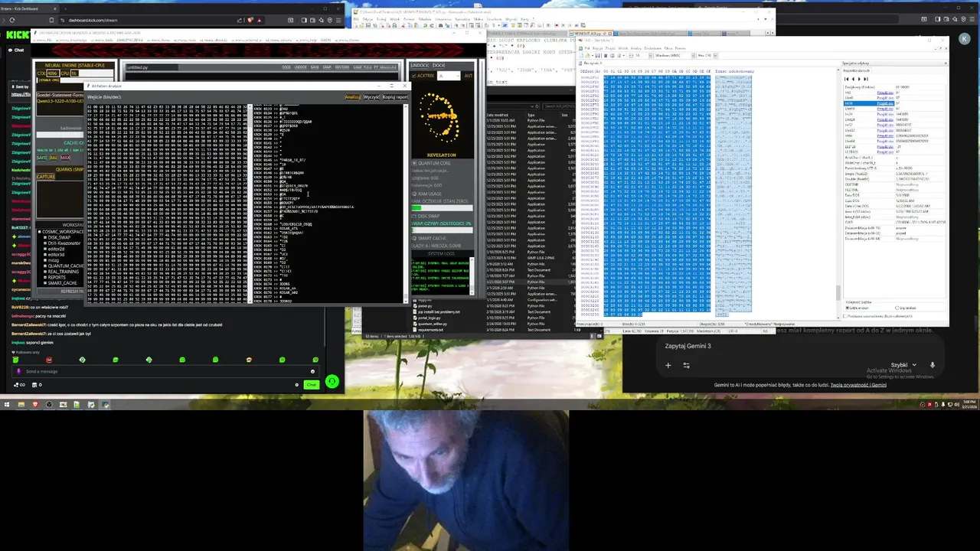Screen dimensions: 980x551
Task: Click the round green headset button in Kick
Action: 332,381
